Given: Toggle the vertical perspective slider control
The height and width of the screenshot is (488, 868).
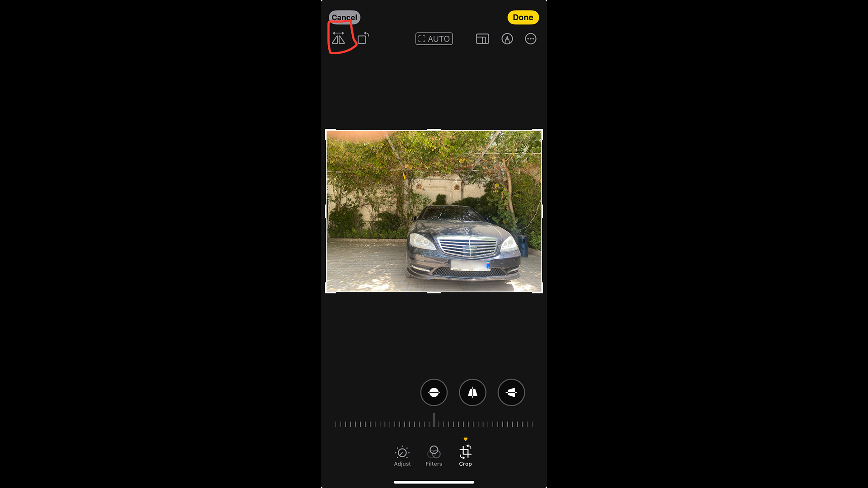Looking at the screenshot, I should 472,392.
